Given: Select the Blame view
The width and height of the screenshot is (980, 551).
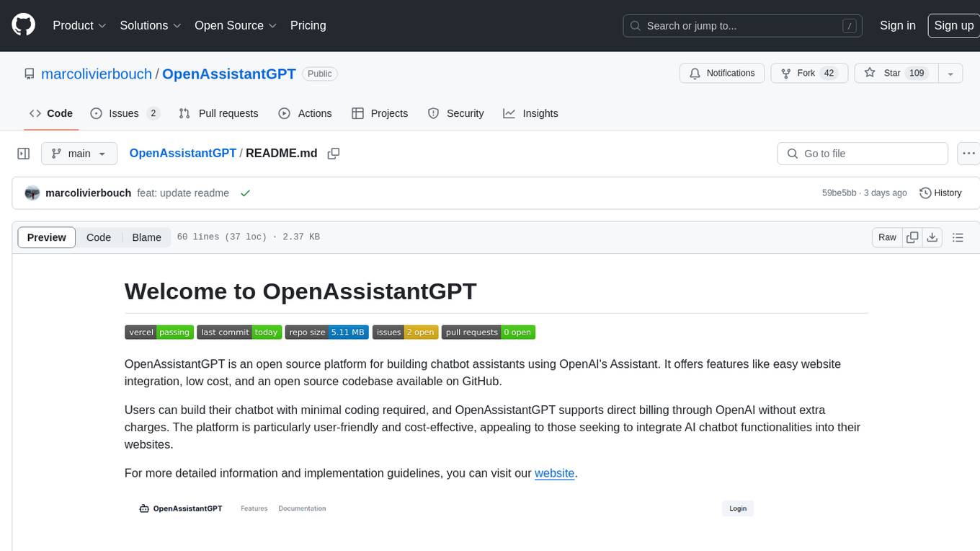Looking at the screenshot, I should pos(146,237).
